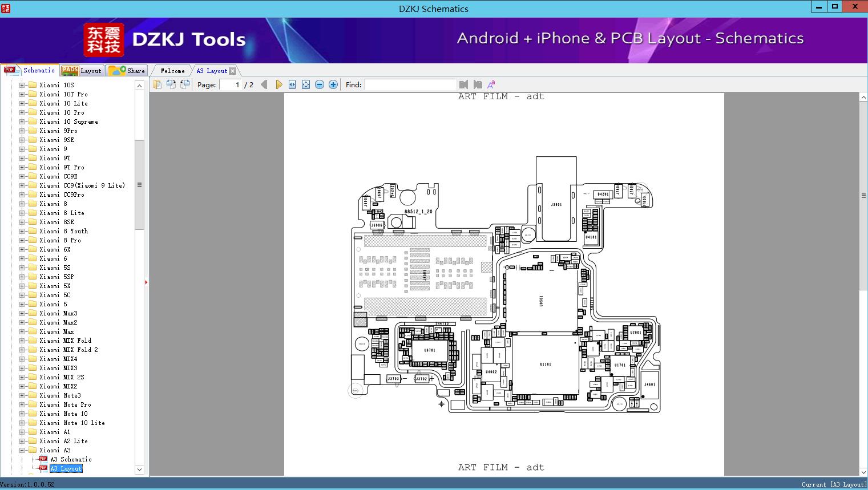The image size is (868, 490).
Task: Expand the Xiaomi A2 Lite folder
Action: click(22, 441)
